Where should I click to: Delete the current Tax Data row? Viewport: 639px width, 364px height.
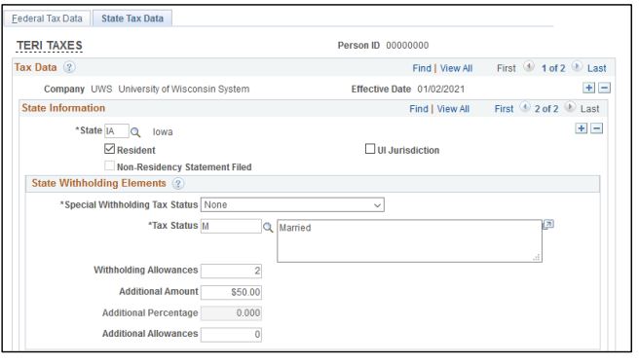coord(604,88)
